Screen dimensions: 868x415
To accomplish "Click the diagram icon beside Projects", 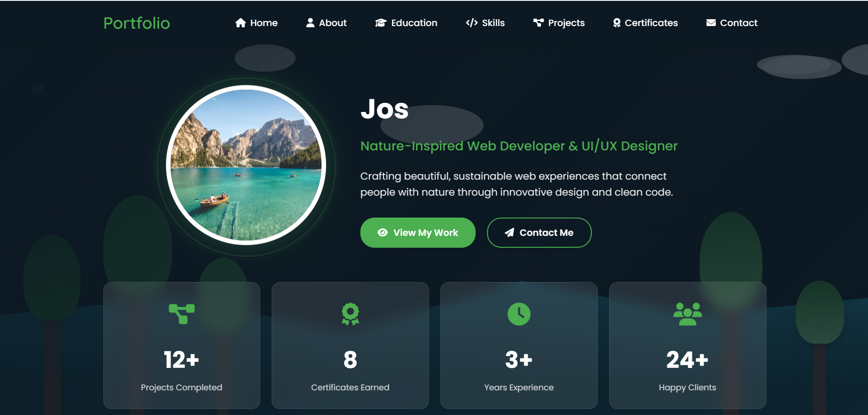I will pos(538,23).
